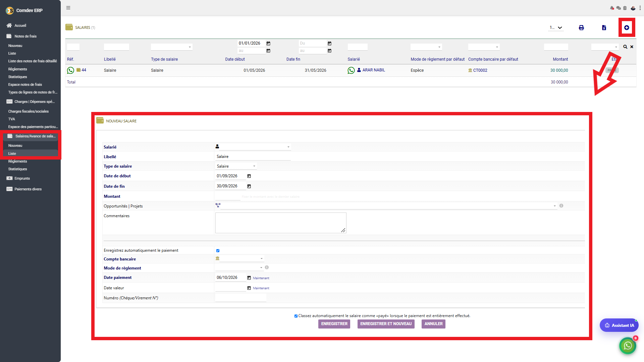
Task: Open Salarié dropdown in new salary form
Action: pos(255,147)
